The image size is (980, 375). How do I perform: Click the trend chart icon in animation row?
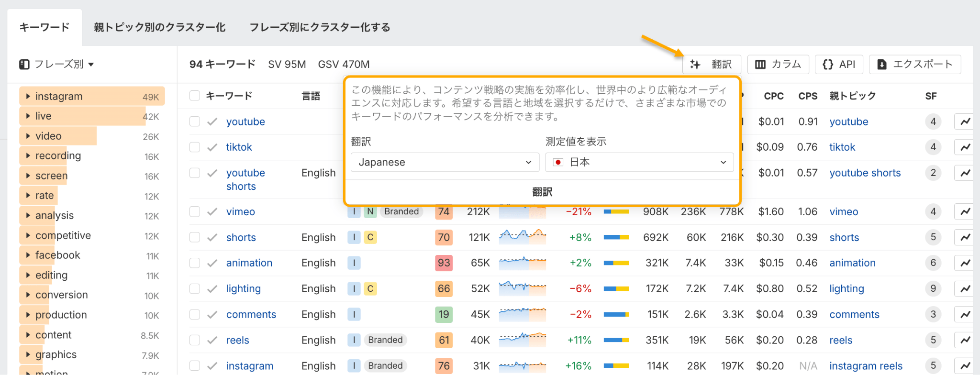point(965,263)
